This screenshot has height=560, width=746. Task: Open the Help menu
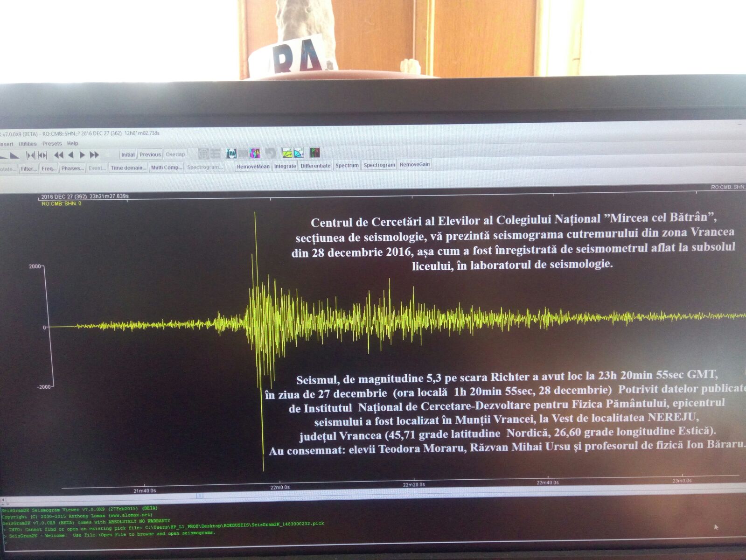click(72, 144)
